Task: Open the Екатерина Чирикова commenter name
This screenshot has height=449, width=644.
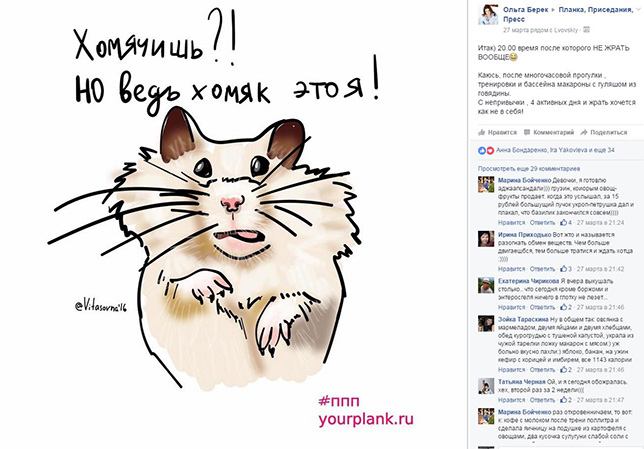Action: [528, 281]
